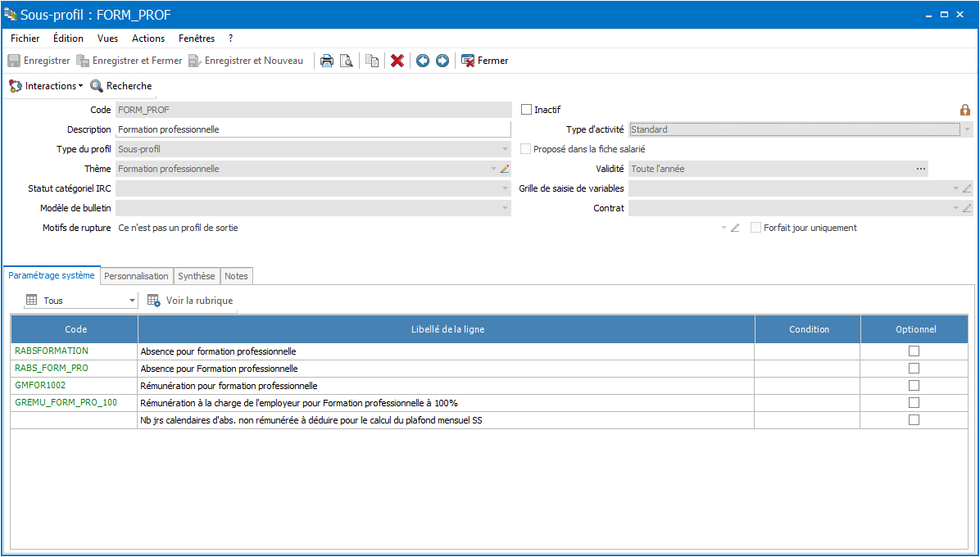Click the printer icon in toolbar
The image size is (980, 557).
tap(326, 61)
